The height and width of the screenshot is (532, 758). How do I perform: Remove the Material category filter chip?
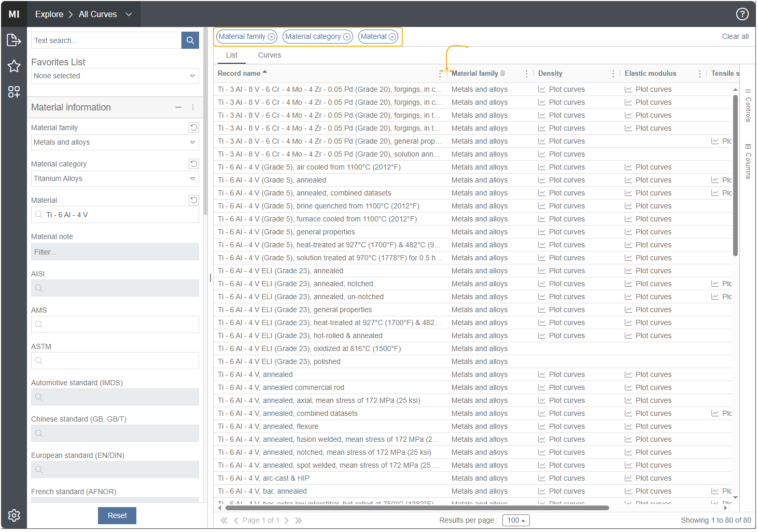point(347,37)
